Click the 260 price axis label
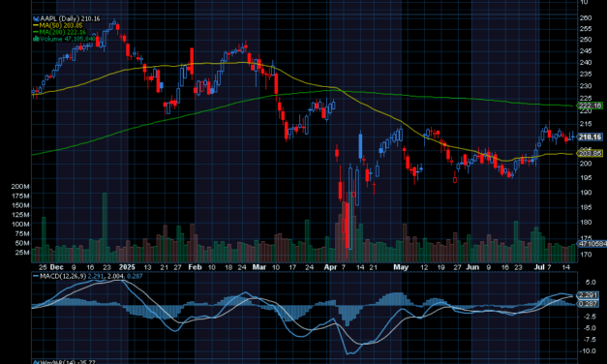The height and width of the screenshot is (364, 607). (x=586, y=17)
